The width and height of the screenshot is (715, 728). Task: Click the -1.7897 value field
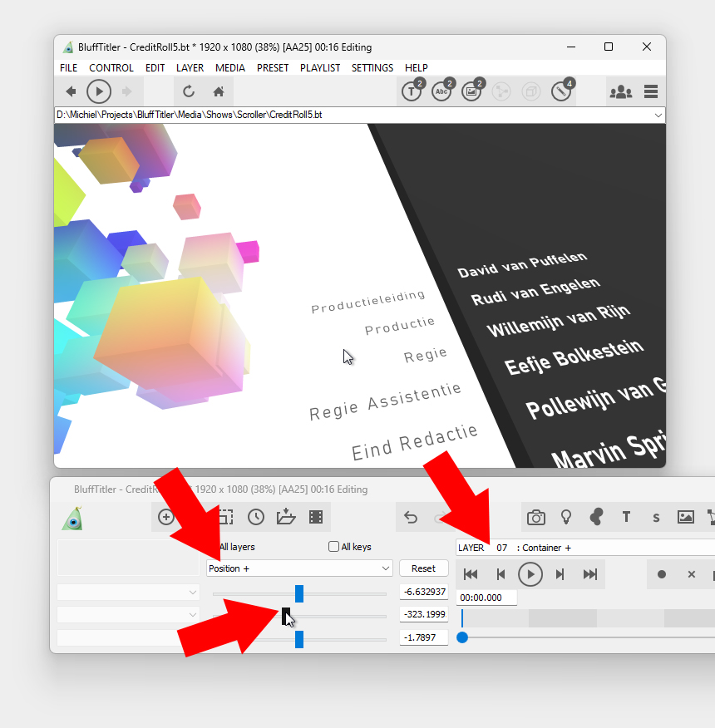[424, 637]
